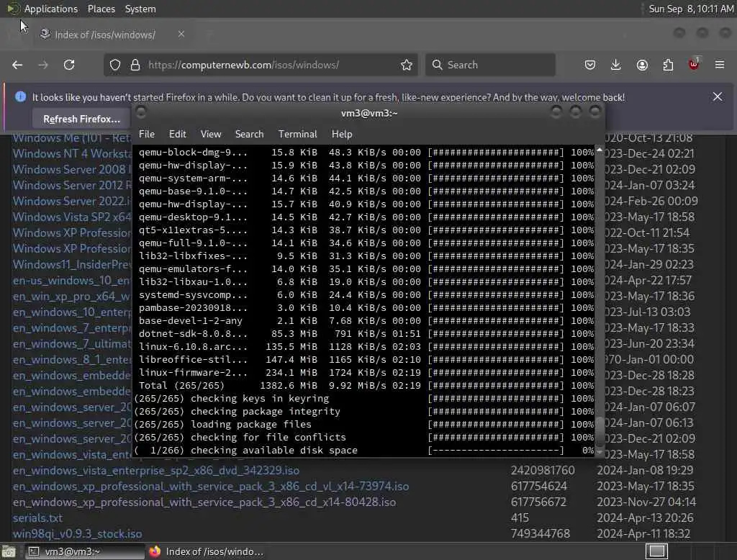
Task: Open terminal Search menu
Action: point(249,134)
